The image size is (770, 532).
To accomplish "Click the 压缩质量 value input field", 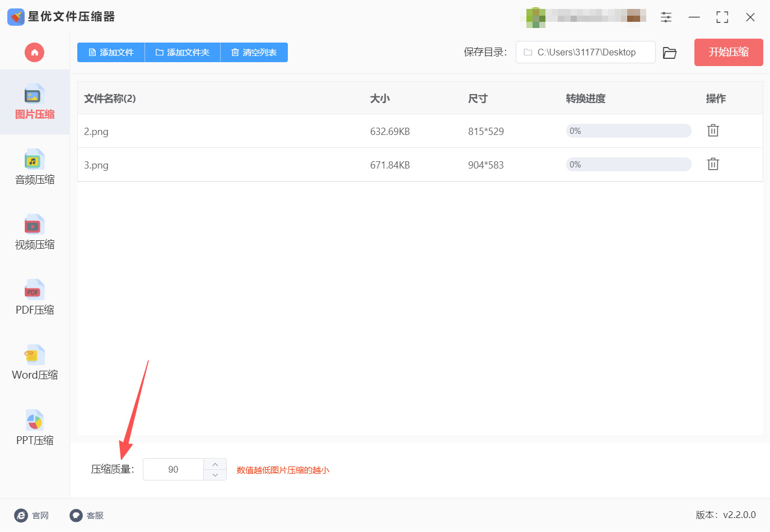I will [x=174, y=469].
